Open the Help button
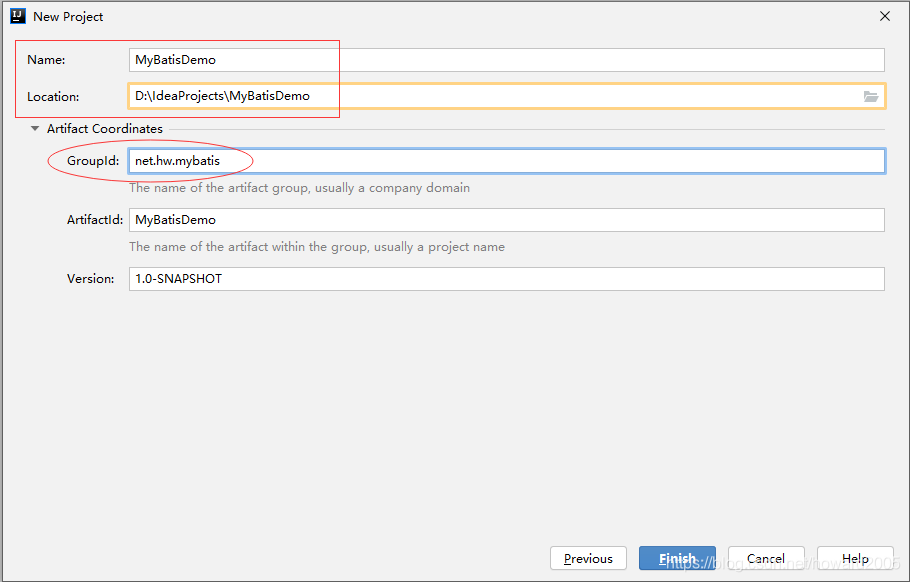The height and width of the screenshot is (582, 910). point(855,558)
